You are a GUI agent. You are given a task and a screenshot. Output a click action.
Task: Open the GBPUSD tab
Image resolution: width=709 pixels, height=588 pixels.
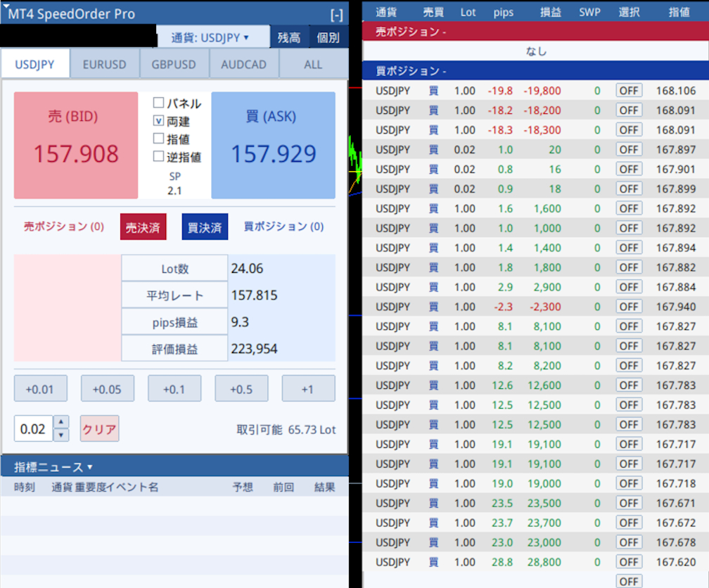pos(174,63)
